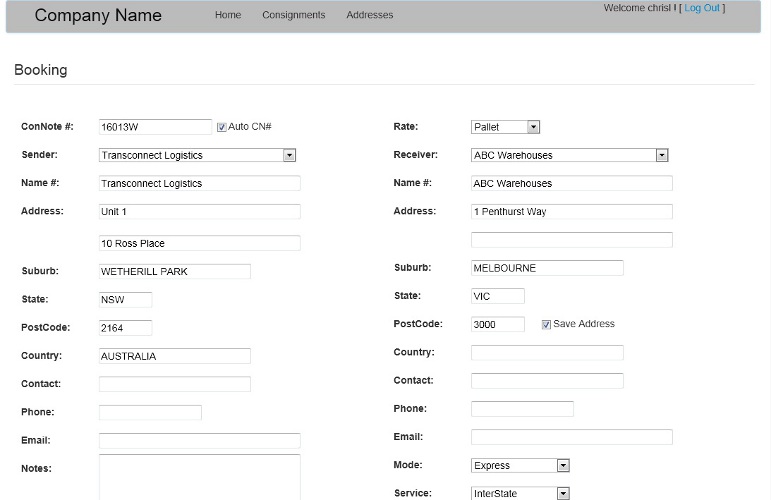Open the Rate dropdown showing Pallet
This screenshot has width=771, height=500.
(505, 127)
